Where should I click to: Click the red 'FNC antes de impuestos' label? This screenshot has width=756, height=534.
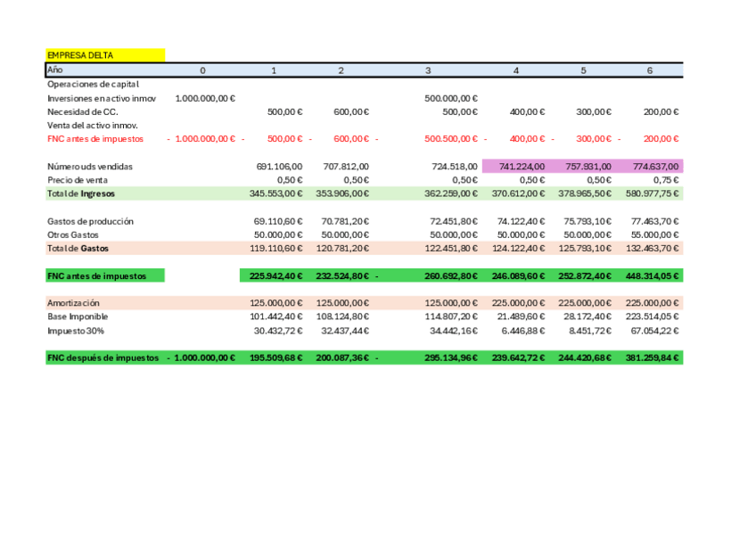click(95, 139)
